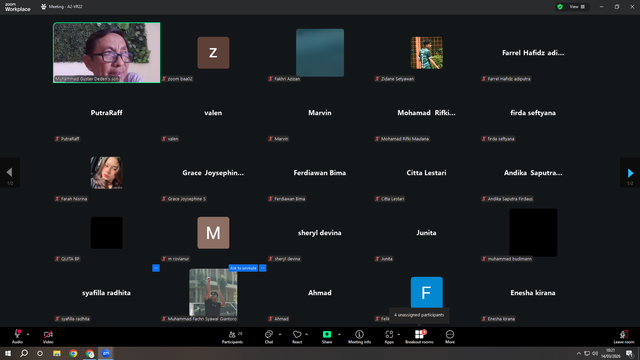Screen dimensions: 640x360
Task: Click the green Share screen button
Action: point(327,336)
